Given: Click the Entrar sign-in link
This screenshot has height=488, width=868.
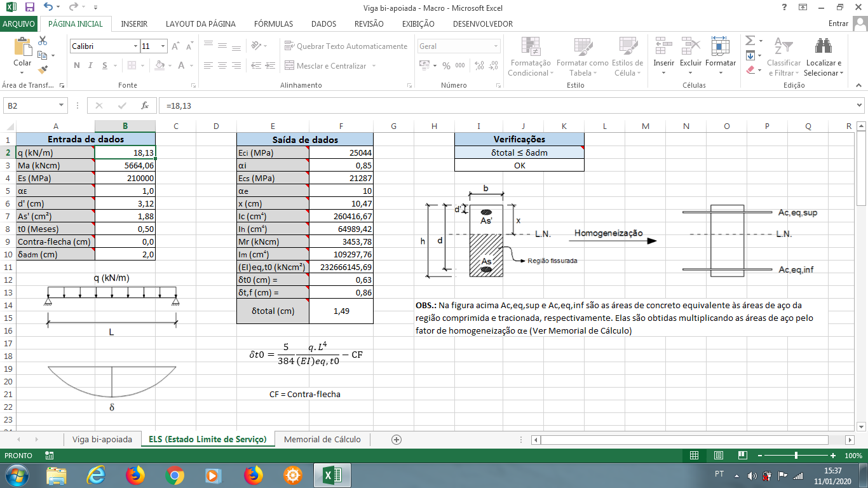Looking at the screenshot, I should (838, 24).
